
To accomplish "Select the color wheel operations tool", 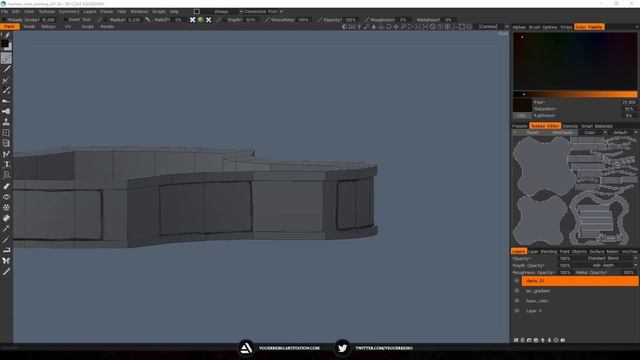I will 6,207.
